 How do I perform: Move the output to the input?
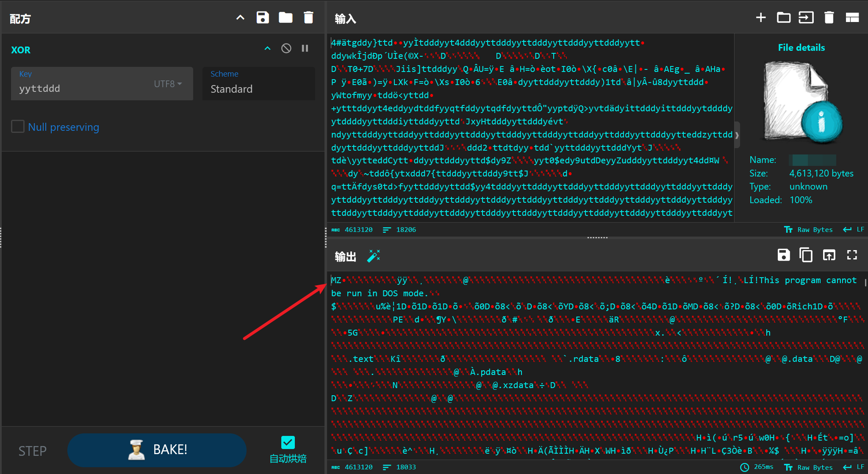(829, 255)
